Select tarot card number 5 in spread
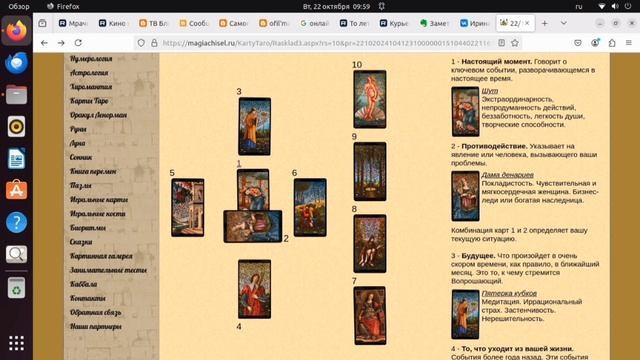 click(x=188, y=207)
